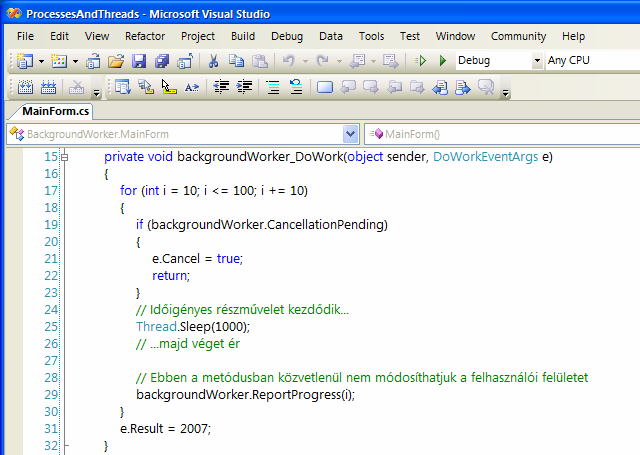Open the Window menu
Image resolution: width=640 pixels, height=455 pixels.
click(x=455, y=36)
